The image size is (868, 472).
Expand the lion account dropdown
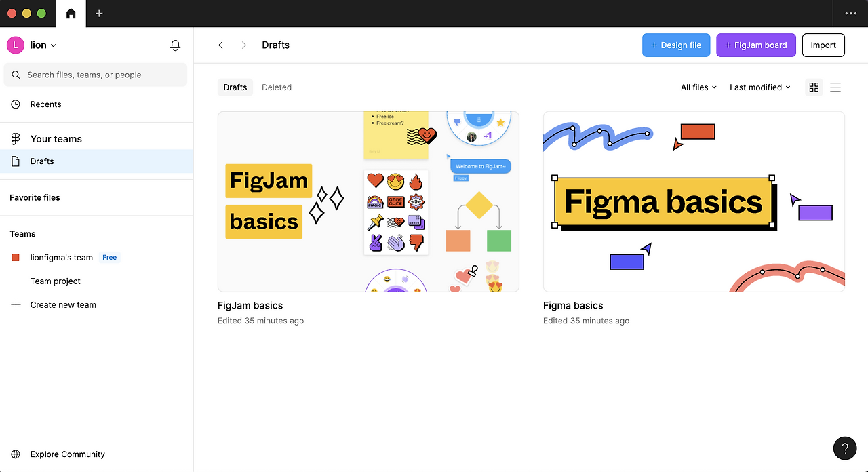(x=43, y=45)
